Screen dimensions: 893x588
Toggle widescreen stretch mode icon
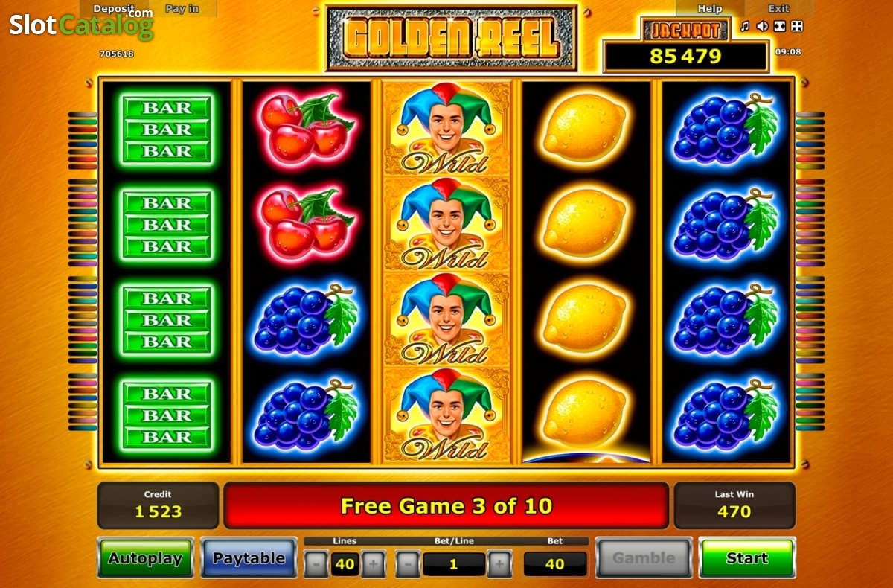pos(779,26)
